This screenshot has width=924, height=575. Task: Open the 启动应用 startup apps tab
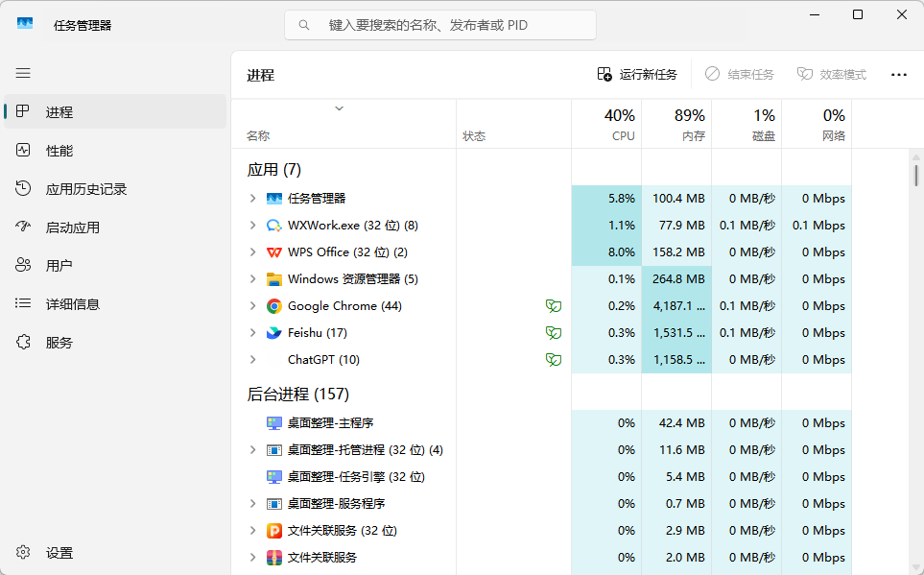(x=115, y=228)
